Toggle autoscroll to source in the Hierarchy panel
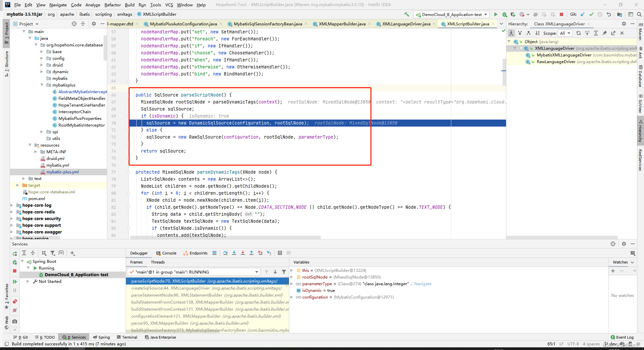The width and height of the screenshot is (644, 350). tap(587, 33)
